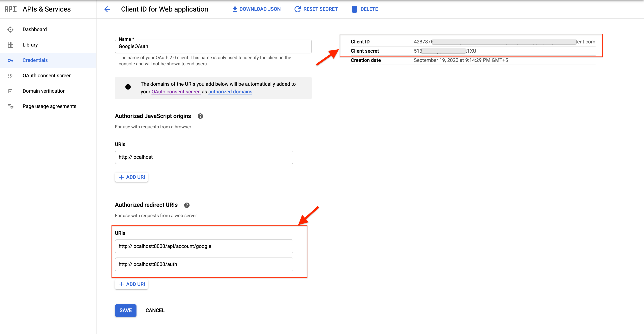The image size is (644, 334).
Task: Click the OAuth consent screen icon
Action: [x=10, y=76]
